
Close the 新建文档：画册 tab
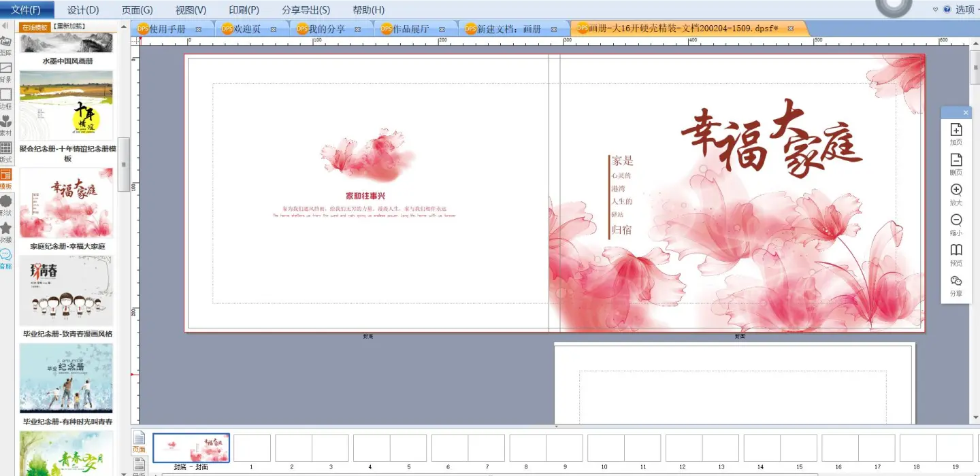pyautogui.click(x=554, y=29)
